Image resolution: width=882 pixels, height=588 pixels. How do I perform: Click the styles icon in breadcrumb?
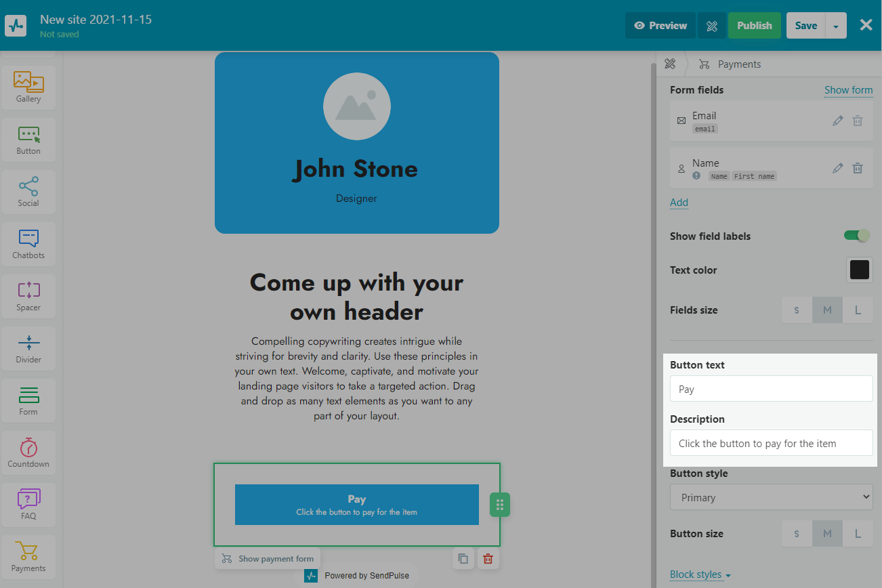coord(670,64)
